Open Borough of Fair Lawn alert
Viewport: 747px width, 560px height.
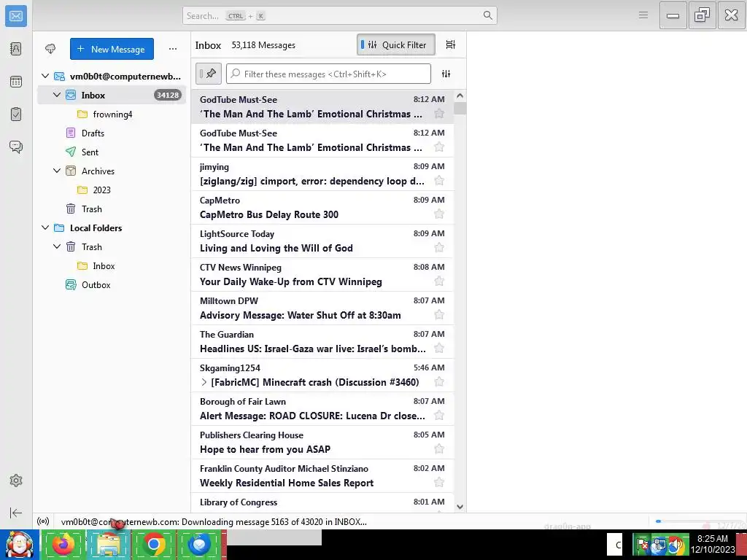(x=322, y=408)
